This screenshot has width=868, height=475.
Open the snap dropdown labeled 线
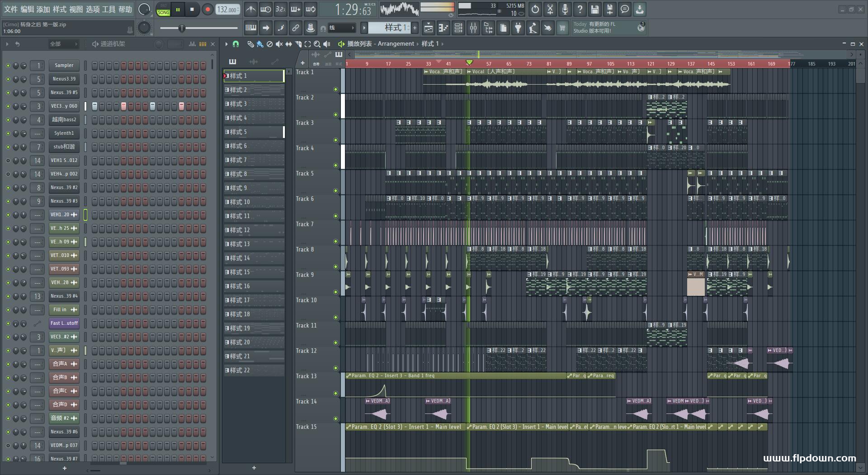pyautogui.click(x=341, y=28)
